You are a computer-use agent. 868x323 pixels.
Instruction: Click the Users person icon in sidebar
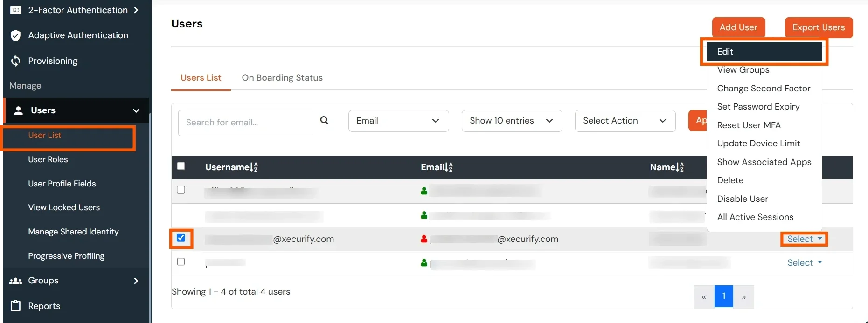19,110
